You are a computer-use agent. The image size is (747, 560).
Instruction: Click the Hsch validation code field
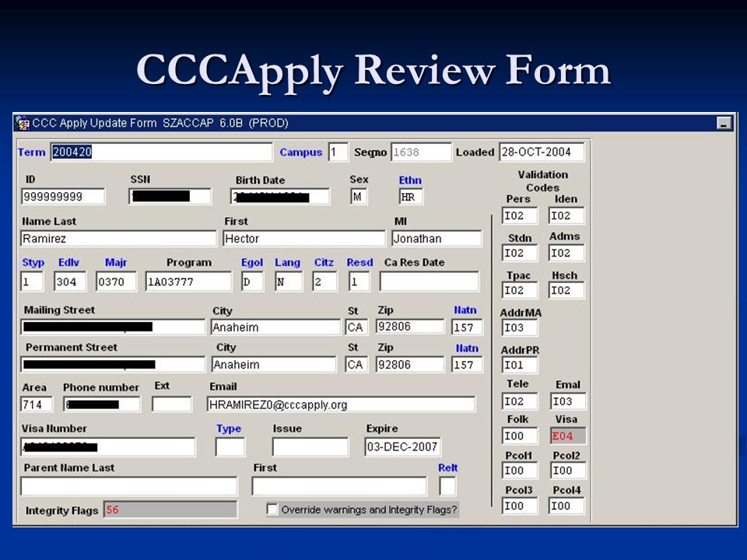click(x=566, y=290)
